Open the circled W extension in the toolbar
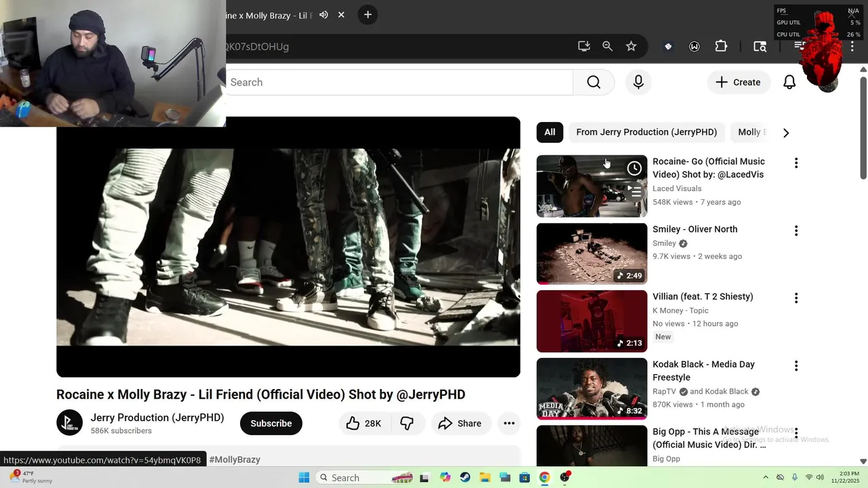 pos(694,46)
